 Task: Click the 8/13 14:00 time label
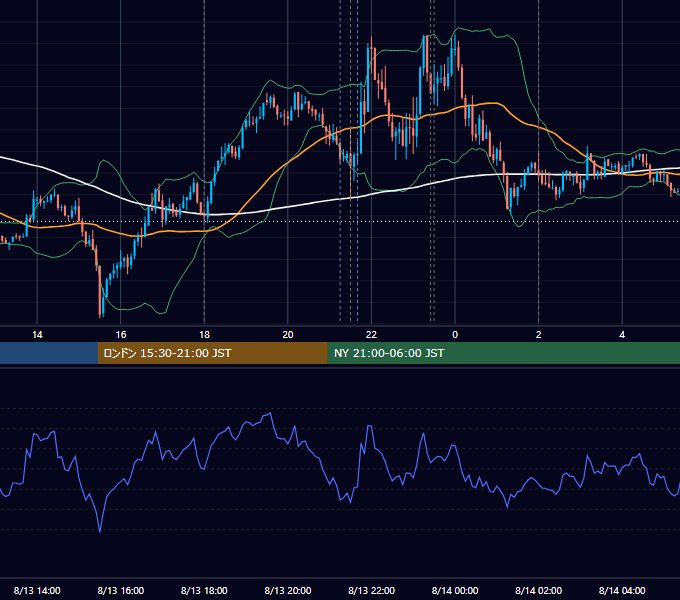[x=37, y=590]
